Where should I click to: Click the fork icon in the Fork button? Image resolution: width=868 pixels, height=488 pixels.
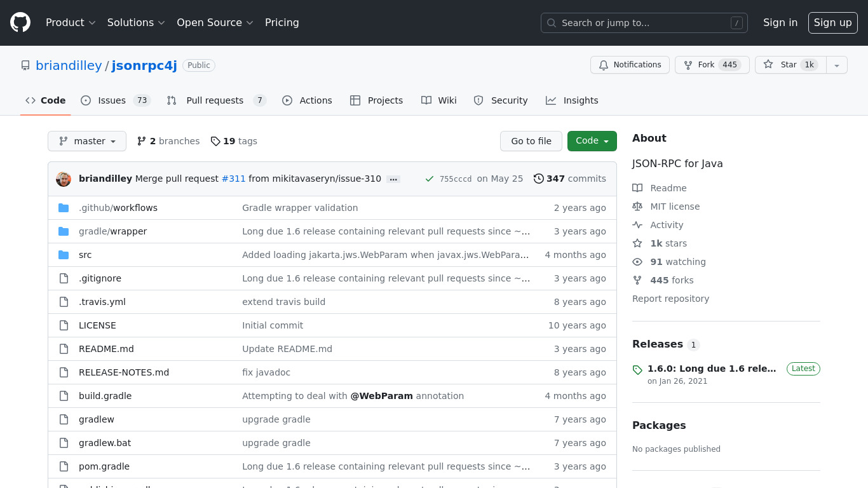coord(688,65)
